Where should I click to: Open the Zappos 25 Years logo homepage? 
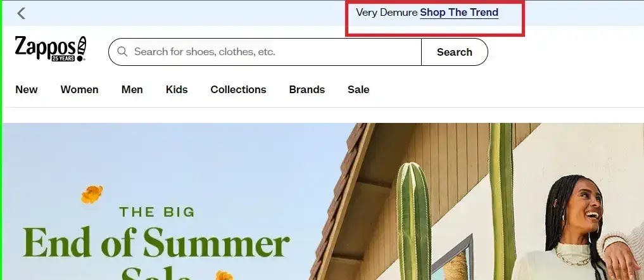pos(51,49)
